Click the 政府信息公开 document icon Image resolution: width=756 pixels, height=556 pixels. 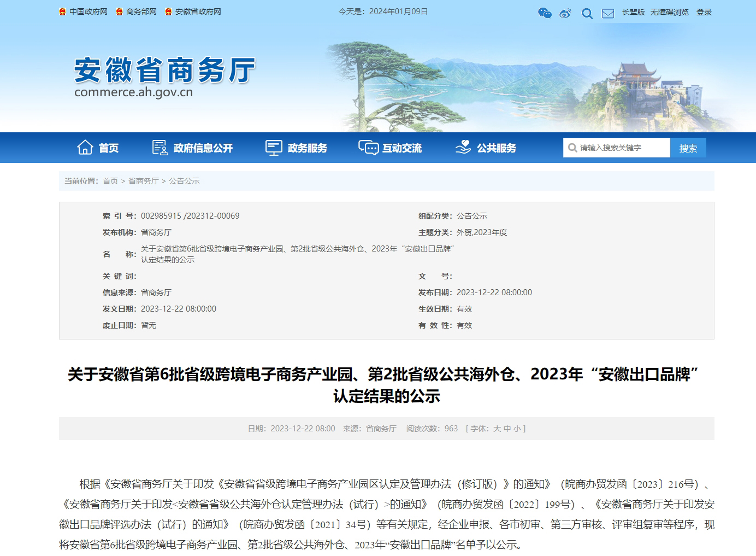(x=160, y=148)
